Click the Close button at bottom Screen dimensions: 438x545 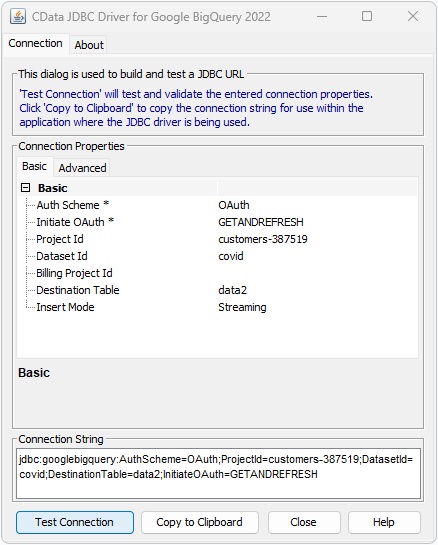click(303, 522)
